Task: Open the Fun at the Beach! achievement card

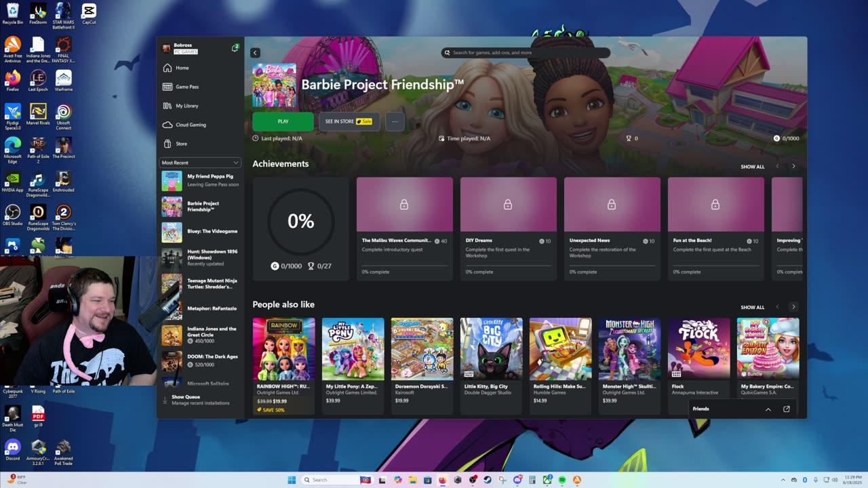Action: coord(715,228)
